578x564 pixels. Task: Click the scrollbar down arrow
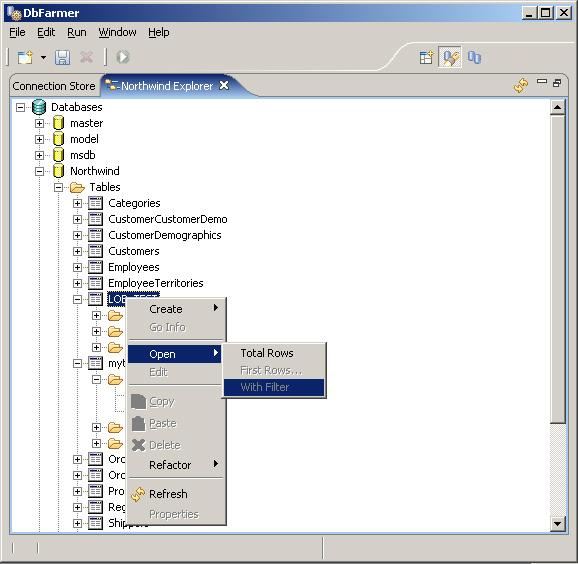coord(557,523)
